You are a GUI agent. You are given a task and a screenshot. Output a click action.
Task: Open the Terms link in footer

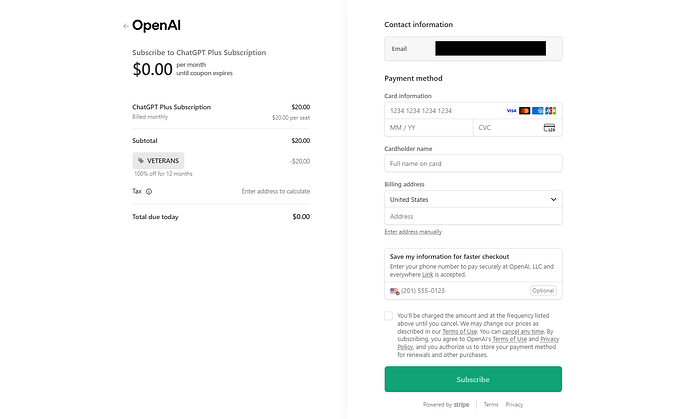point(491,405)
